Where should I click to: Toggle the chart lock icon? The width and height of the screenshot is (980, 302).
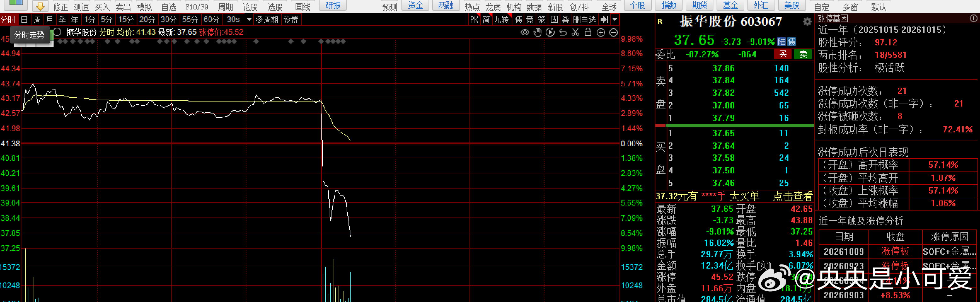(x=588, y=32)
